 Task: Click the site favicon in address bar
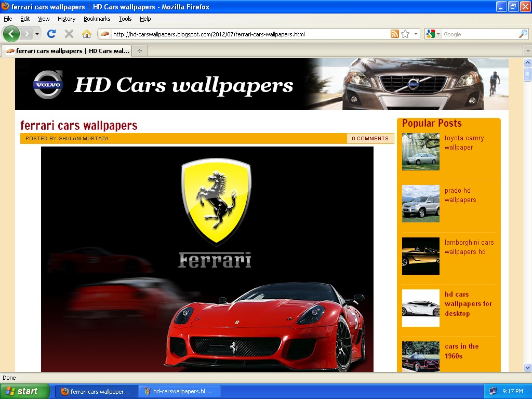coord(105,34)
